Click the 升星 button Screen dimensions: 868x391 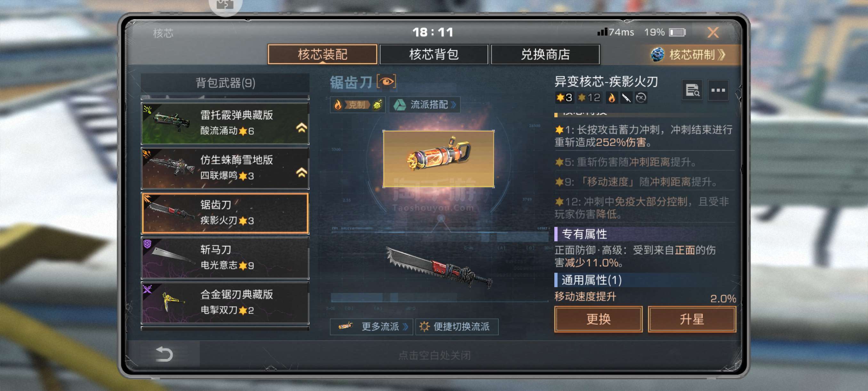[692, 319]
